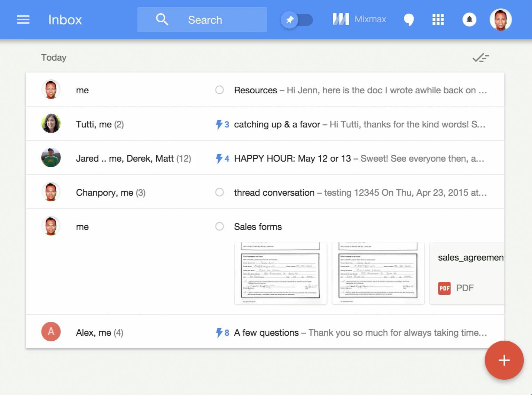Select sender 'Alex, me (4)'
532x395 pixels.
coord(100,333)
